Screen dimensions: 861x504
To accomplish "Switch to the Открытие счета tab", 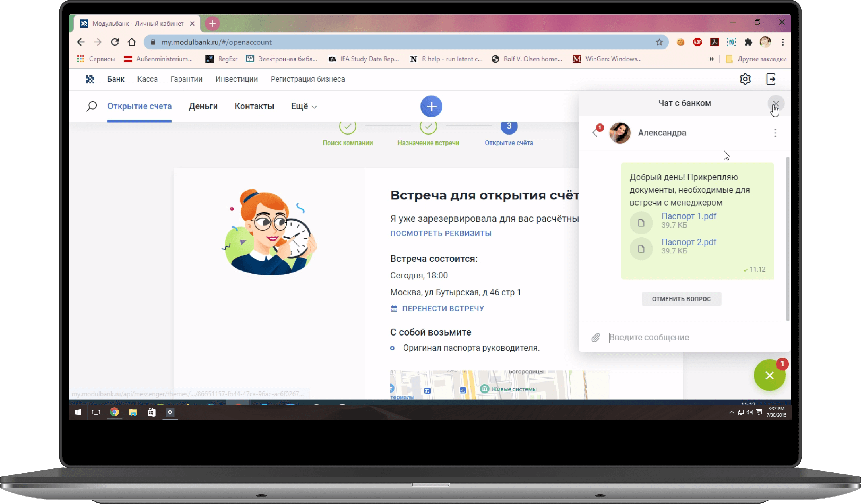I will click(139, 106).
